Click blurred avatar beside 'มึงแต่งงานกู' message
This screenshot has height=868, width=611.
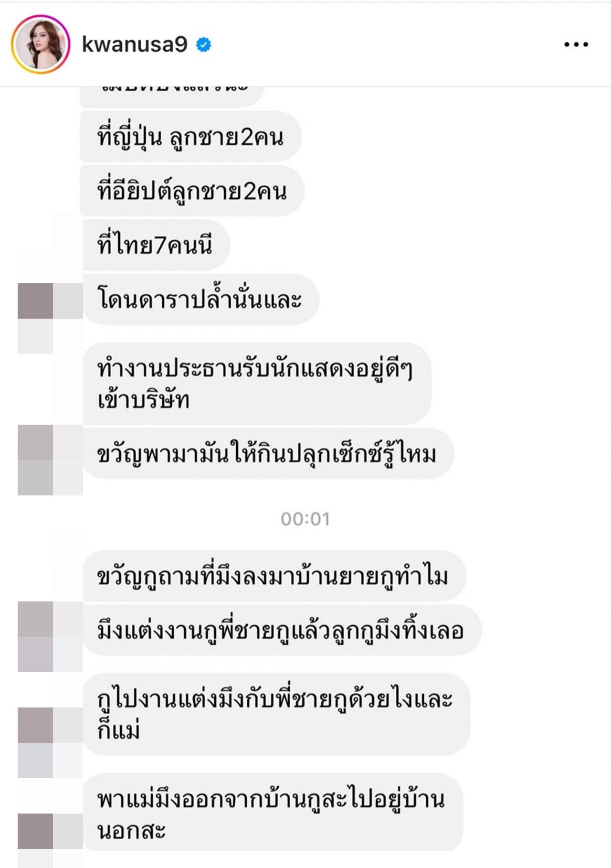pos(50,637)
